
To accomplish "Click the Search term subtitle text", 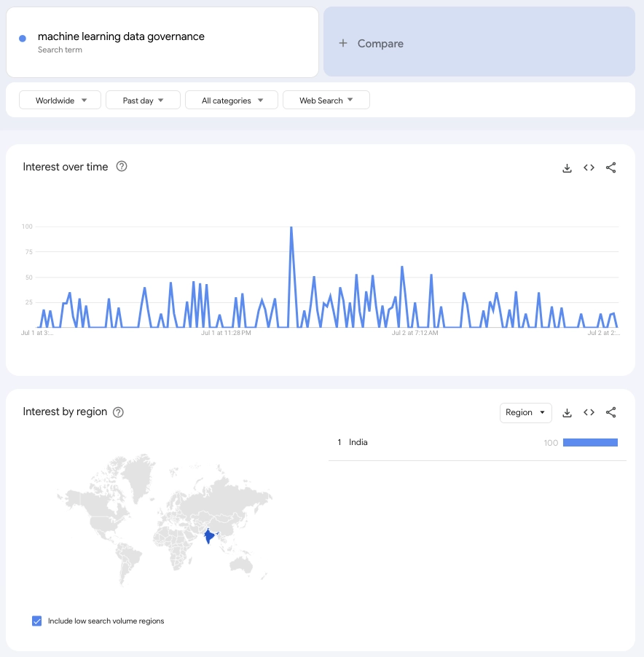I will point(60,50).
